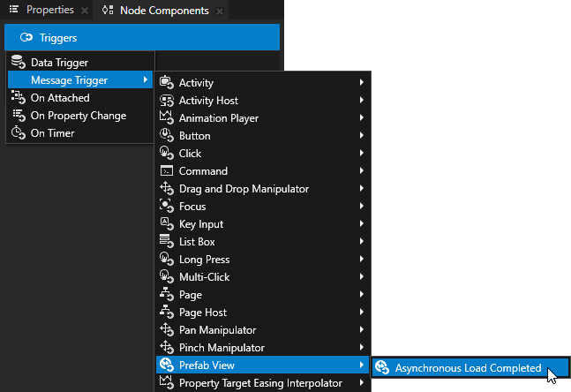Click the Properties tab list icon
Screen dimensions: 571x392
(14, 10)
